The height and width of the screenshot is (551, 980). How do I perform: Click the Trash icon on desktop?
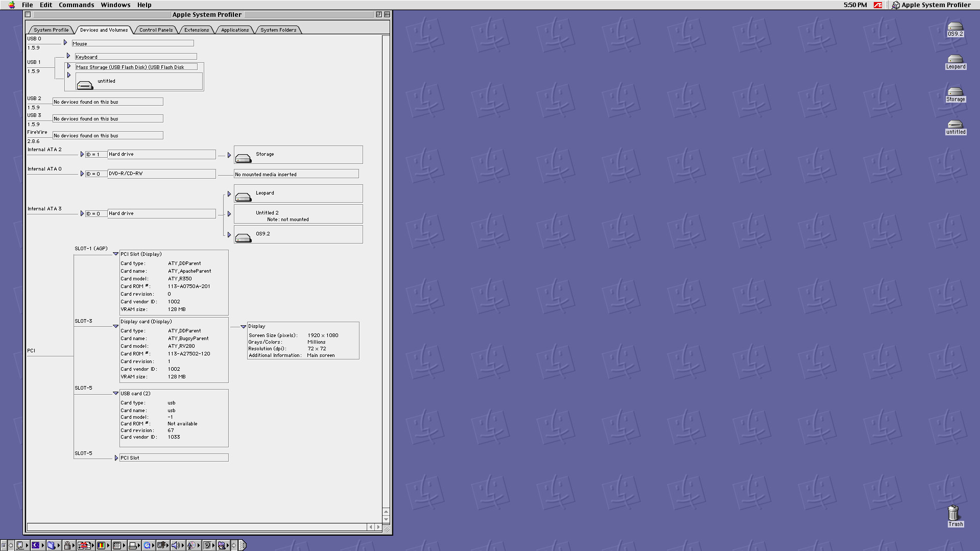(x=953, y=513)
